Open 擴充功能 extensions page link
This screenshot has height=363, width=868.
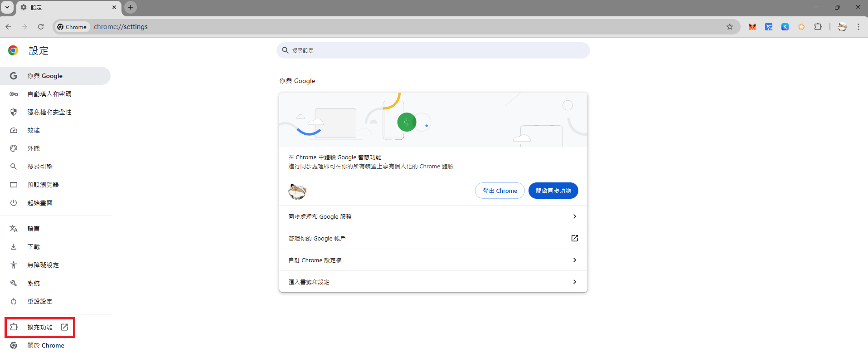[x=40, y=327]
